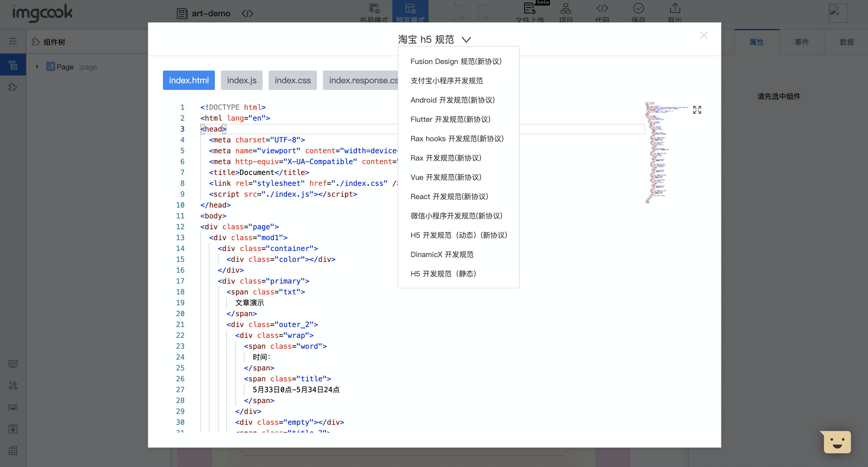Screen dimensions: 868x467
Task: Click the 5月33日0点-5月34日24点 code line
Action: point(296,389)
